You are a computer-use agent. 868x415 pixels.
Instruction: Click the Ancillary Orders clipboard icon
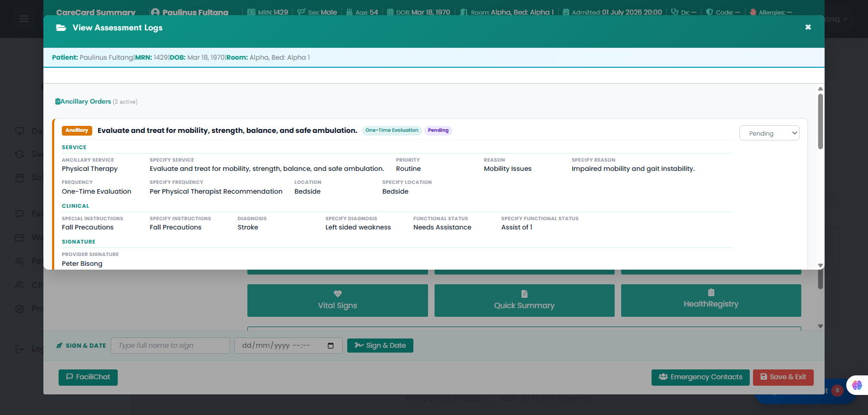click(x=58, y=101)
